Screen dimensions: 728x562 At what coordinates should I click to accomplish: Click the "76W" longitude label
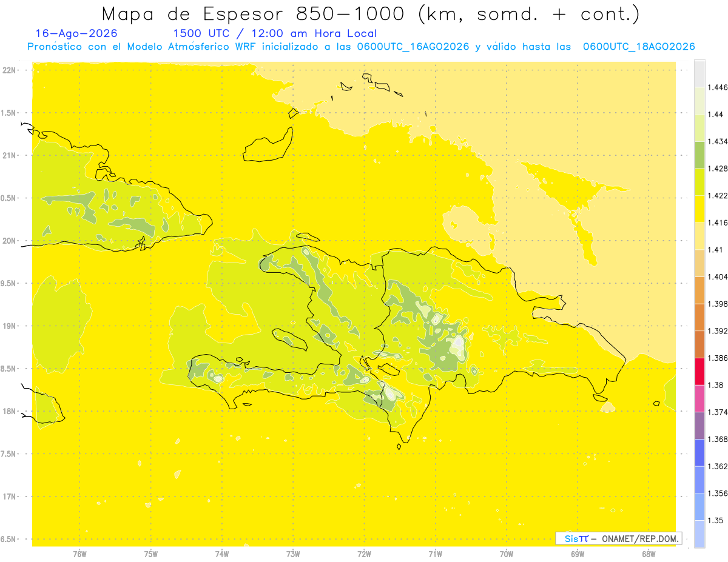coord(79,554)
